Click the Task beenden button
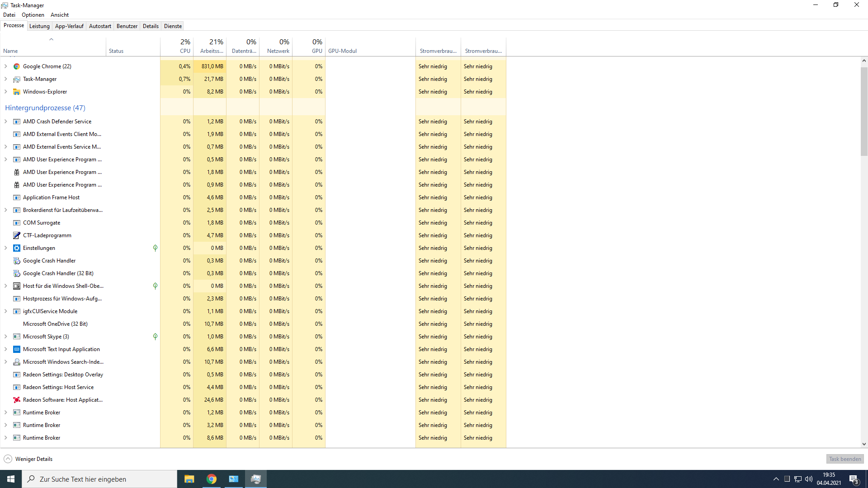Viewport: 868px width, 488px height. [x=844, y=459]
